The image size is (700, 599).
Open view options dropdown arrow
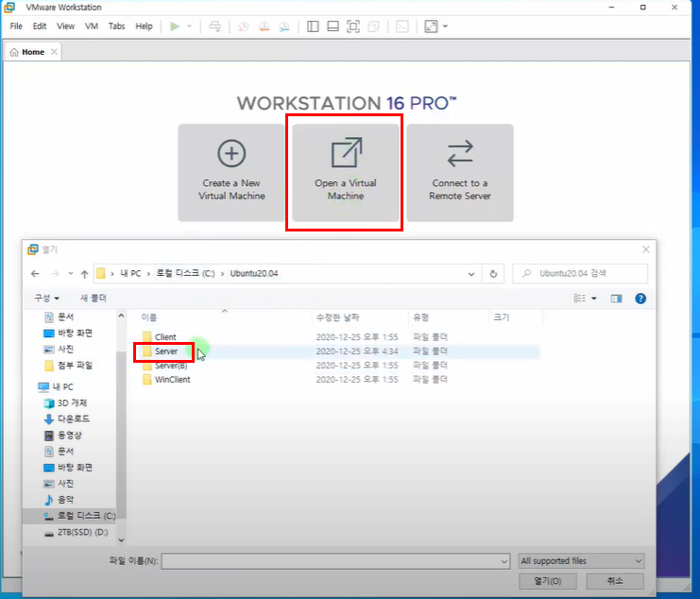click(594, 299)
